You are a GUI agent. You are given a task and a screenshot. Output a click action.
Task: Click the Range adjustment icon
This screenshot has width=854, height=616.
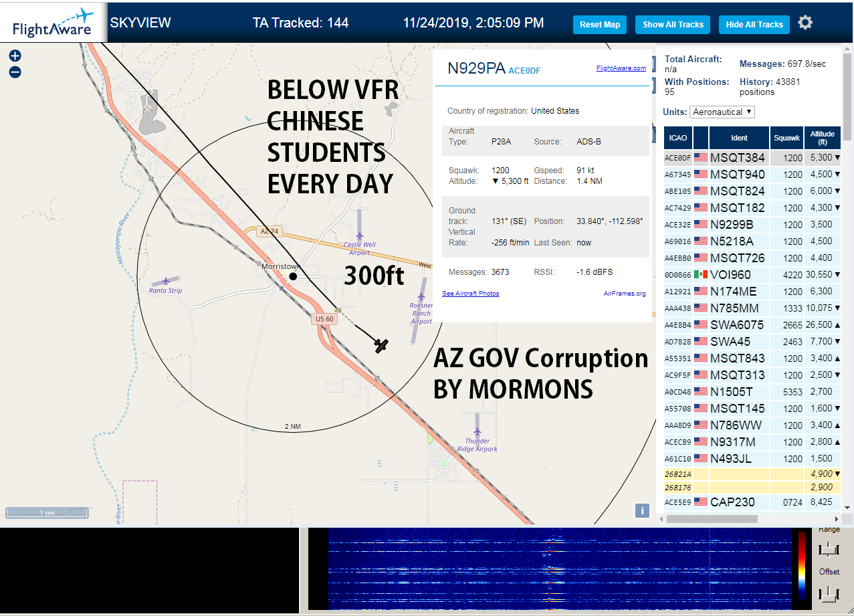coord(829,550)
